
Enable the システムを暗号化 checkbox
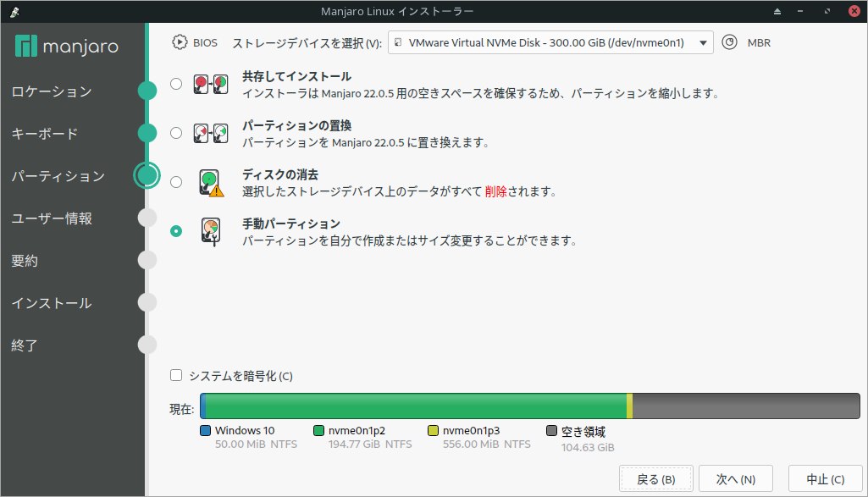click(x=175, y=375)
